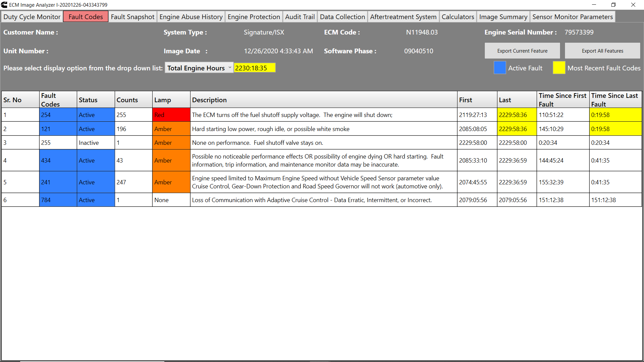Re-select the Fault Codes tab
This screenshot has width=644, height=362.
tap(85, 16)
